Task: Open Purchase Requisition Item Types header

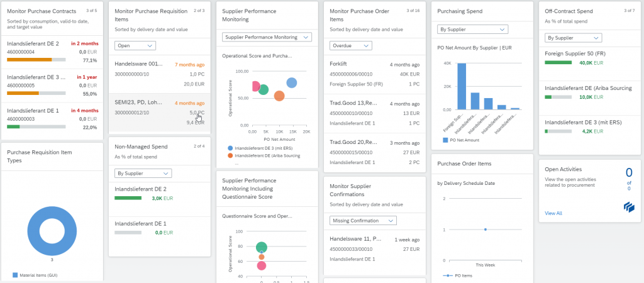Action: [x=52, y=157]
